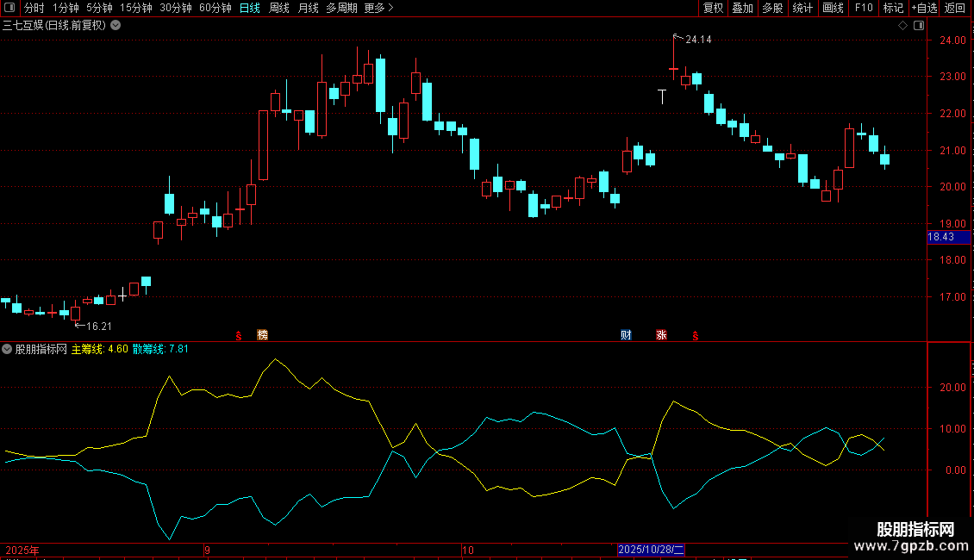This screenshot has width=974, height=560.
Task: Select the 5分钟 period tab
Action: tap(99, 8)
